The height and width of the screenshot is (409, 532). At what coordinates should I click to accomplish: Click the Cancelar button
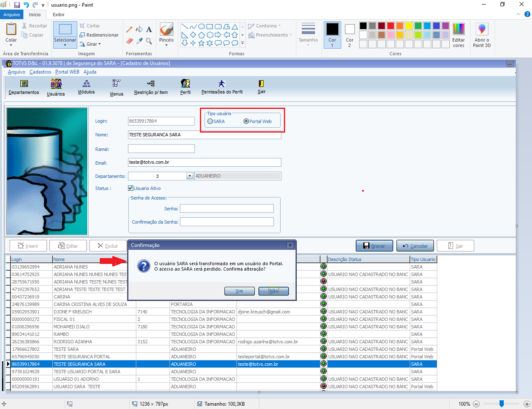pyautogui.click(x=415, y=246)
